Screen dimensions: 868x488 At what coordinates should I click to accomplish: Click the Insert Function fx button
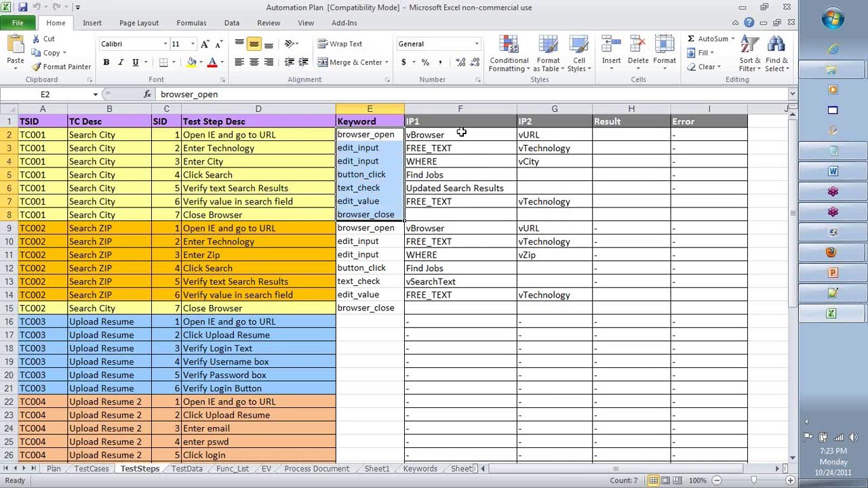[x=148, y=94]
